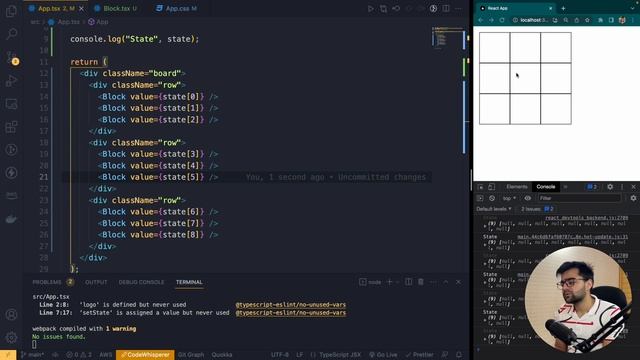Open the Docker whale icon in activity bar
Viewport: 640px width, 360px height.
click(11, 219)
